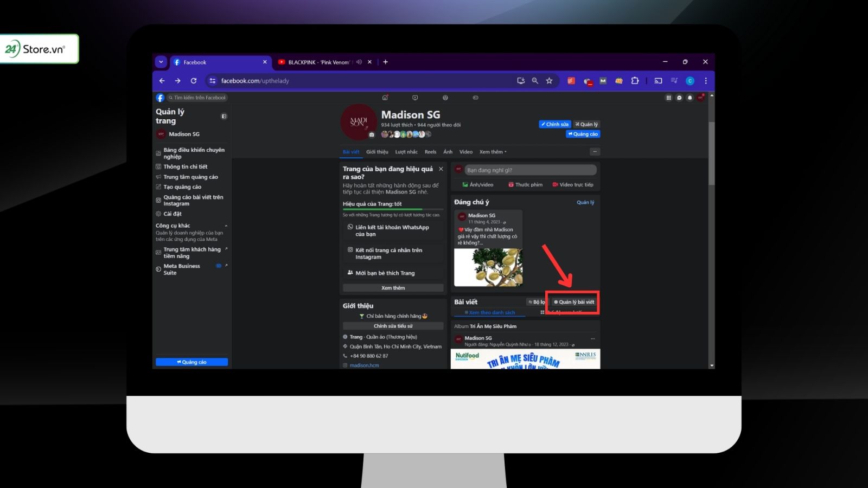Switch to the Ảnh tab
The image size is (868, 488).
pos(448,152)
